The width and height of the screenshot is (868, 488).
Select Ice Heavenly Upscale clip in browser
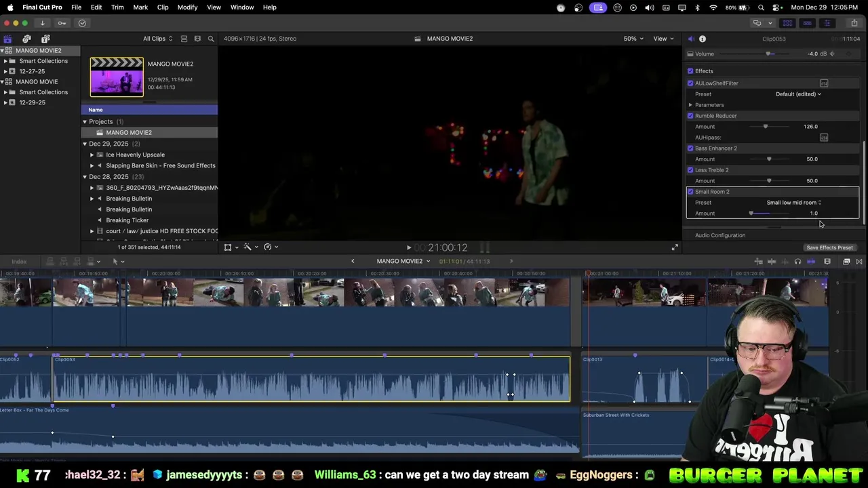(135, 155)
